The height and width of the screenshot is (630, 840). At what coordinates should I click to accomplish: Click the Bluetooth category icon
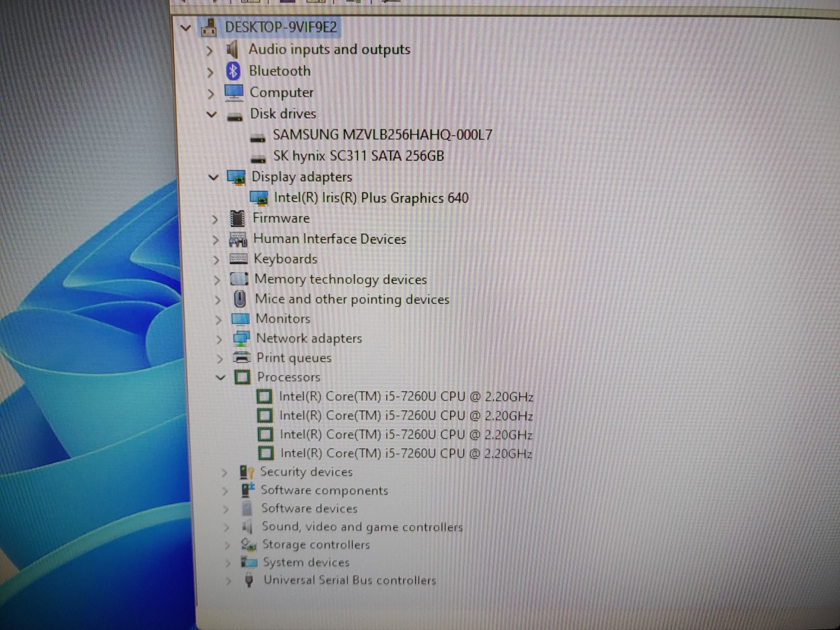(x=233, y=71)
